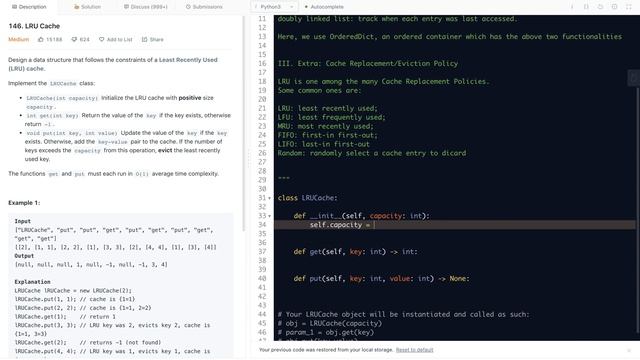Click the Medium difficulty label

(x=19, y=40)
